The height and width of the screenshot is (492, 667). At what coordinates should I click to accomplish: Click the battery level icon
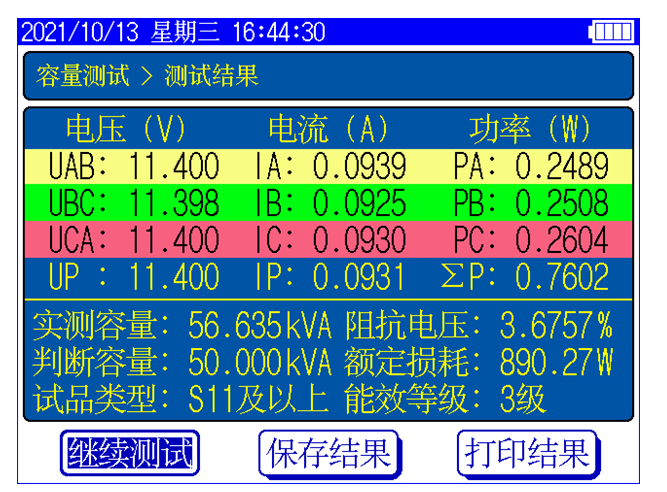pos(611,32)
